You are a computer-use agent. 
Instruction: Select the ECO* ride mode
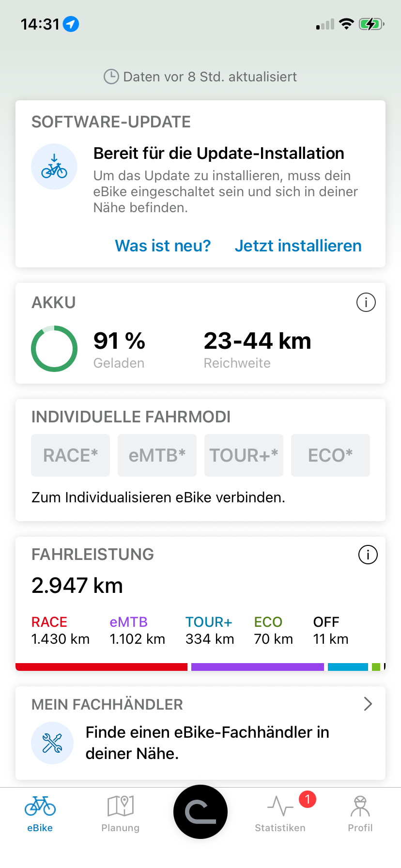pyautogui.click(x=330, y=455)
